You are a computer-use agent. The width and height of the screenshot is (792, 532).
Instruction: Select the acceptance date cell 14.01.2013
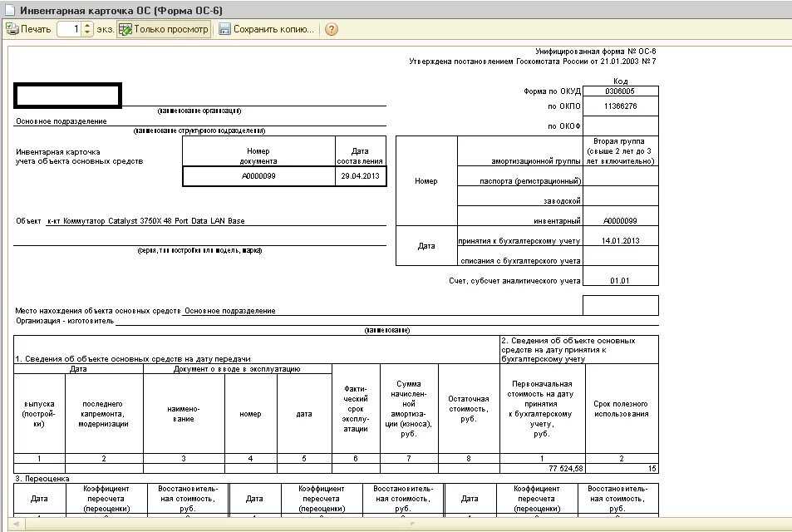coord(620,240)
